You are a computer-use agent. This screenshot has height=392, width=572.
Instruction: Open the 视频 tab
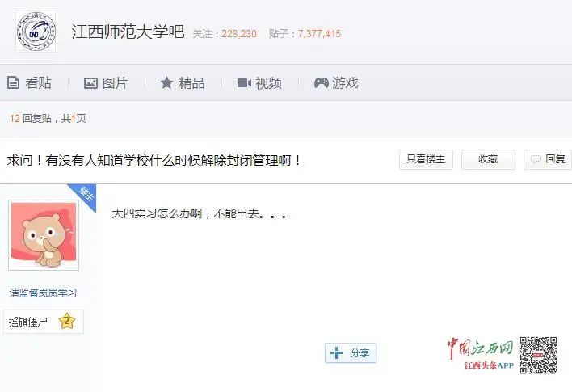(259, 83)
